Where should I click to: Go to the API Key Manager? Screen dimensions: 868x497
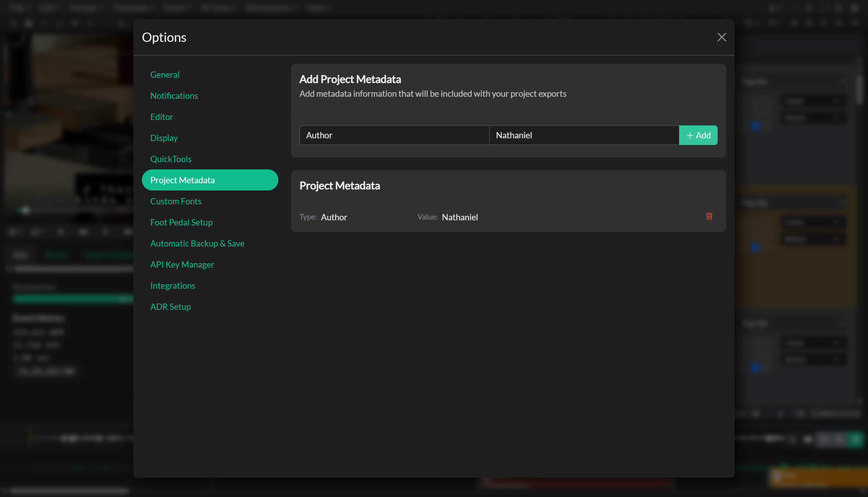tap(182, 265)
